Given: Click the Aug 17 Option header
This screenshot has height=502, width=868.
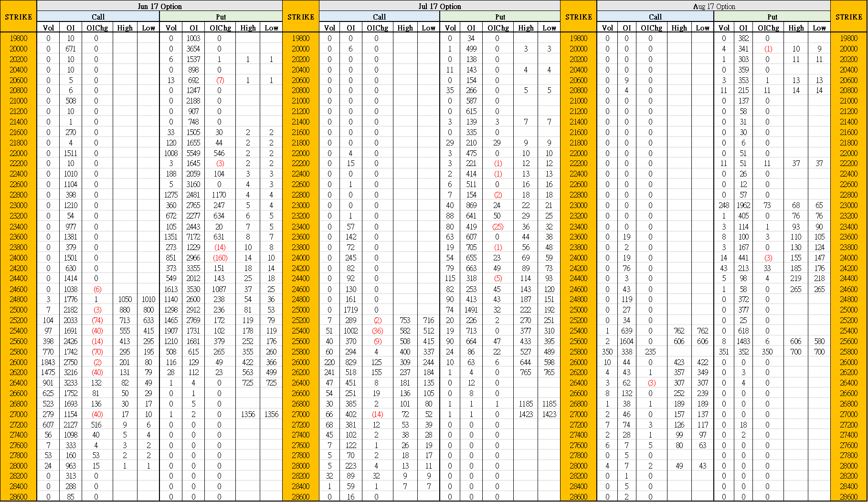Looking at the screenshot, I should (714, 6).
